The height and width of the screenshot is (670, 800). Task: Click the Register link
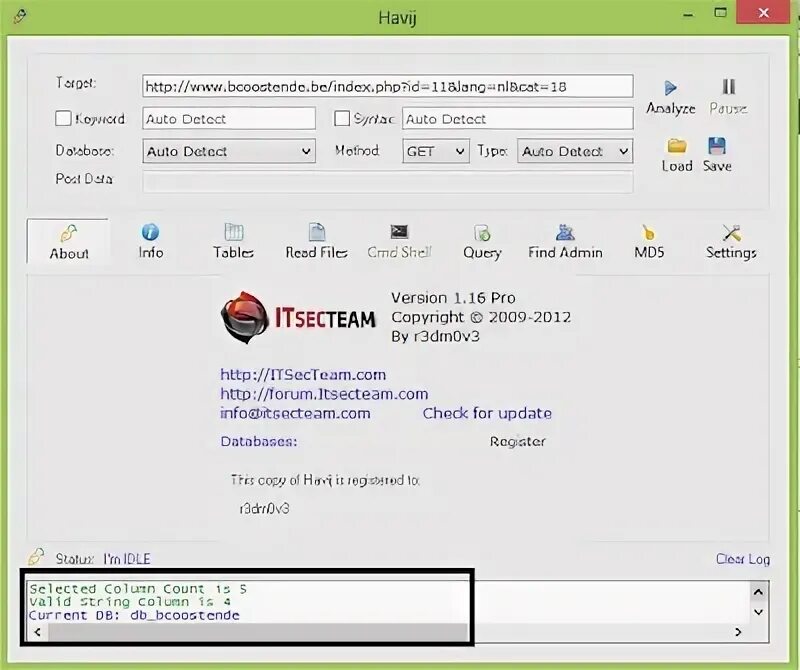click(x=517, y=441)
